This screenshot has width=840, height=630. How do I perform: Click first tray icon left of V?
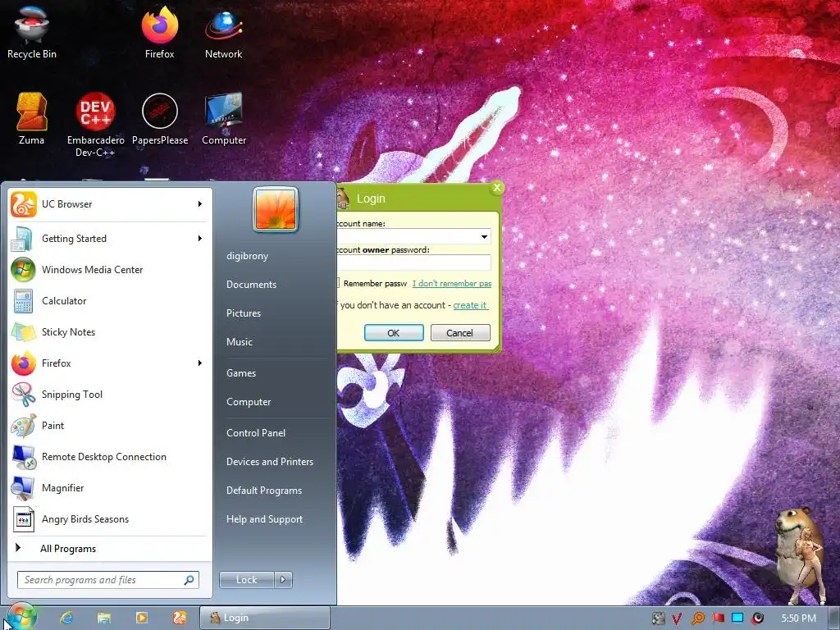(659, 619)
